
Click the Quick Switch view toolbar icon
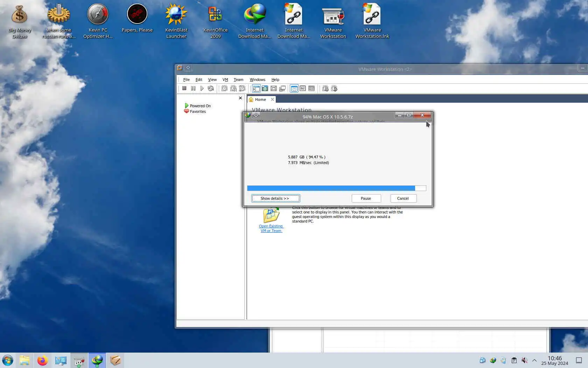(265, 88)
